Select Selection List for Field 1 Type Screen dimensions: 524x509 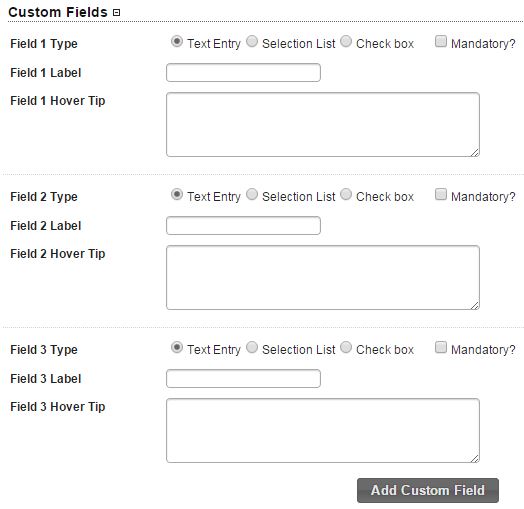click(252, 42)
